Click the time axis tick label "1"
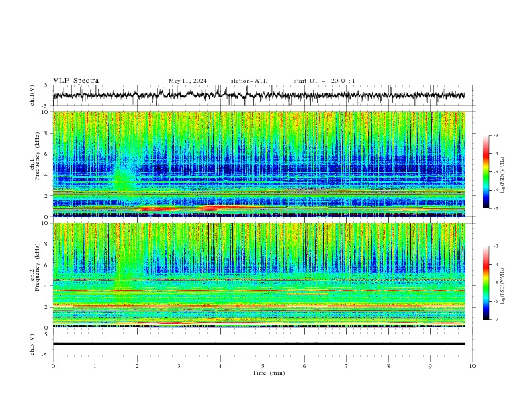This screenshot has width=532, height=411. (95, 366)
